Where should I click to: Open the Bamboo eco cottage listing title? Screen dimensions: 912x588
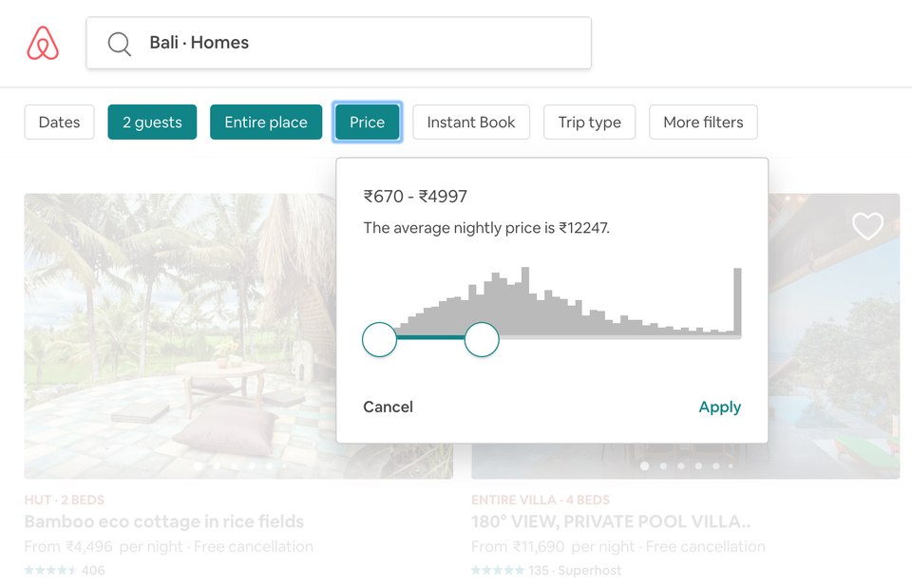[x=164, y=522]
